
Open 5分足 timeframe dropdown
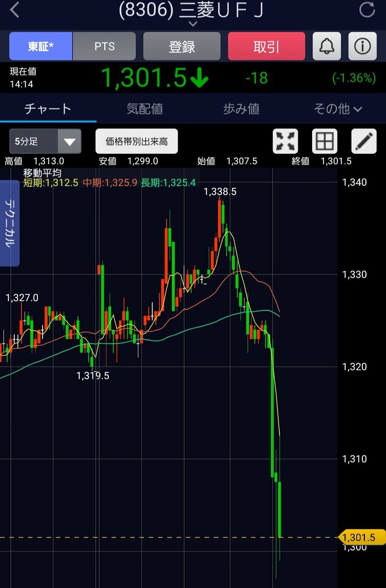coord(45,142)
